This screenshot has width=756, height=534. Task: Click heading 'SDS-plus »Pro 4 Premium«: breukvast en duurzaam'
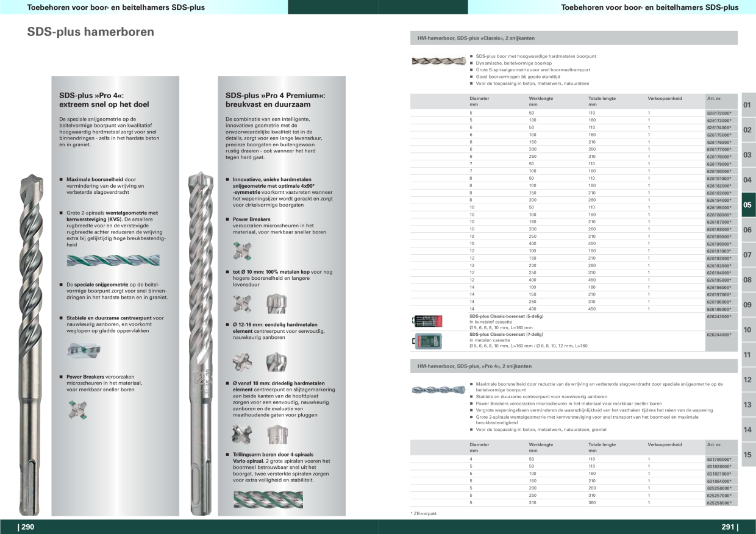(275, 100)
